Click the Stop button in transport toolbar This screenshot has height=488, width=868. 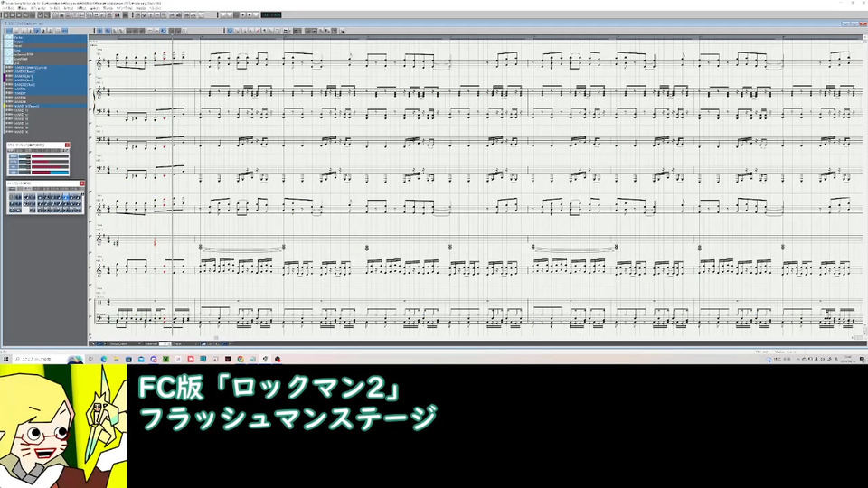(242, 15)
